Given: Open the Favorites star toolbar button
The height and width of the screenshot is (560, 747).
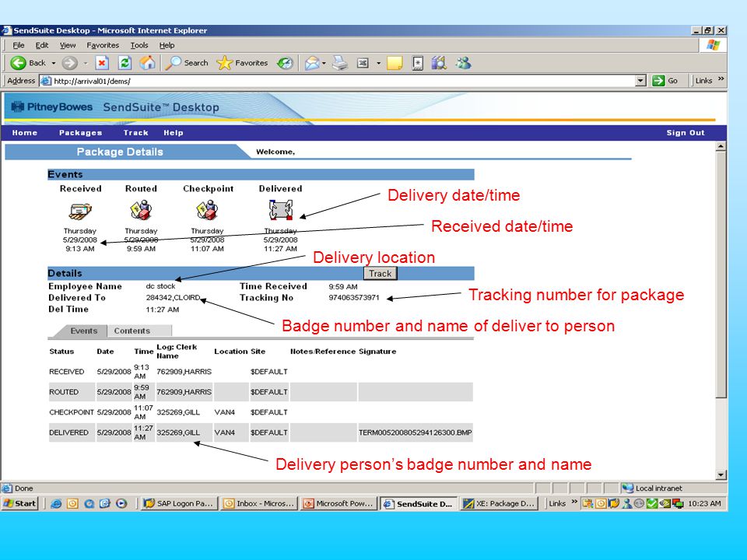Looking at the screenshot, I should [x=242, y=63].
